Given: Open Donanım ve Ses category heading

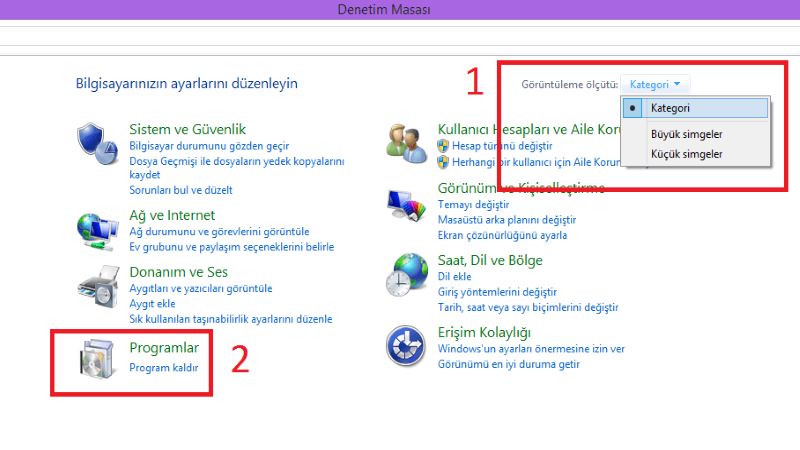Looking at the screenshot, I should (179, 272).
